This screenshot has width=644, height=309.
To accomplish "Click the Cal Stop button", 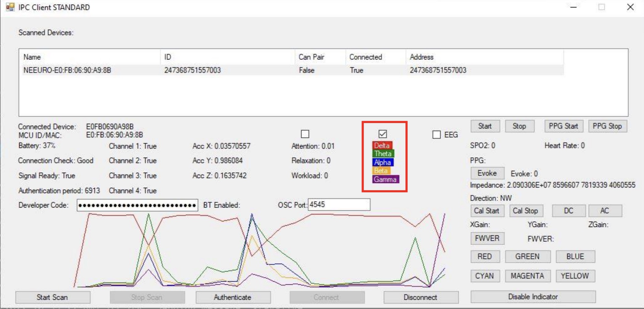I will click(x=525, y=211).
